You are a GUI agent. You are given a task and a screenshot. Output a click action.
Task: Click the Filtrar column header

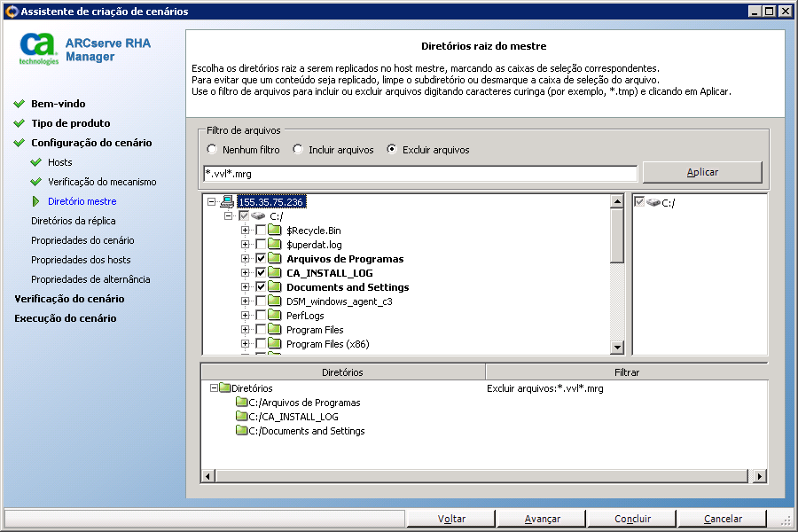(x=627, y=372)
